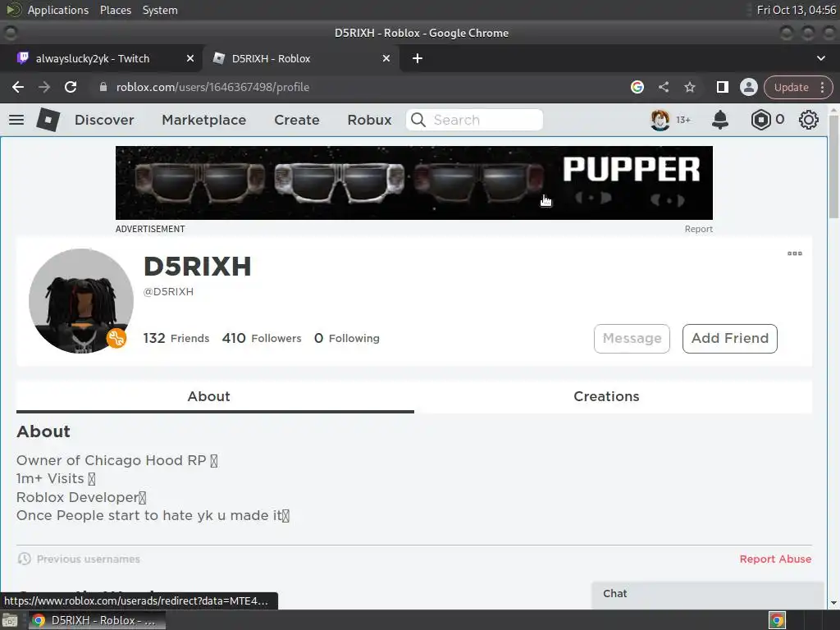The image size is (840, 630).
Task: Click the orange Roblox Studio badge on avatar
Action: (116, 338)
